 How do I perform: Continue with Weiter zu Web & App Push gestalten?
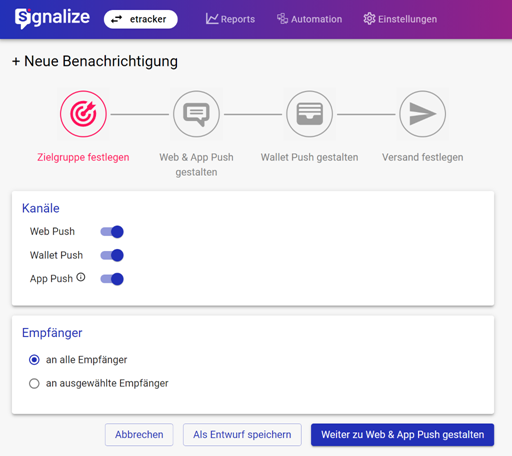pyautogui.click(x=402, y=435)
